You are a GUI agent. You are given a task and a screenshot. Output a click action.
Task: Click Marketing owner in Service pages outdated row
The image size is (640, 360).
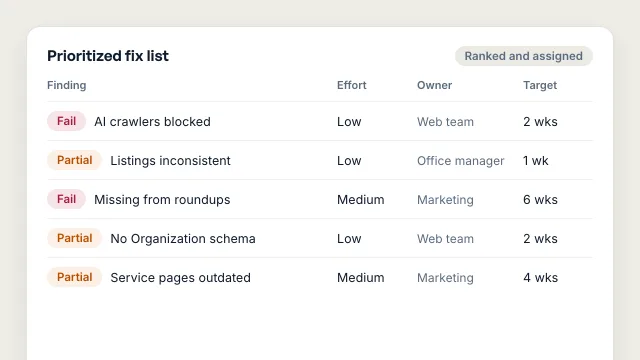445,278
